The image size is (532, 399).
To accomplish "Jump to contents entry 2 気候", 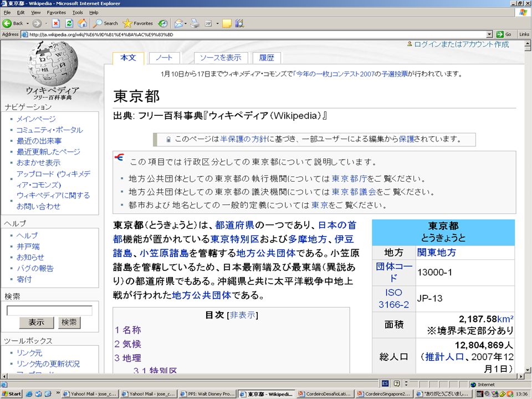I will click(127, 344).
